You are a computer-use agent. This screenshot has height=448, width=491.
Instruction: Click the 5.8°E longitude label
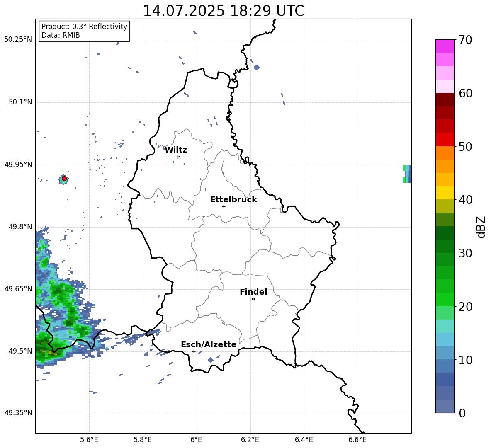143,440
